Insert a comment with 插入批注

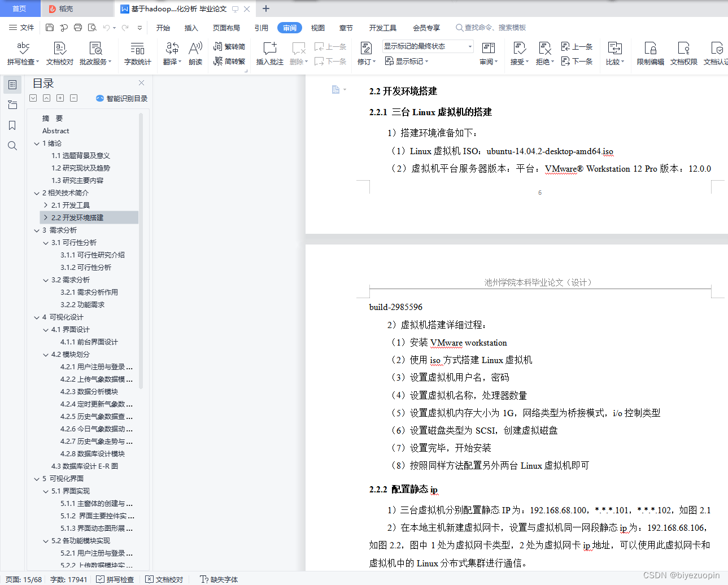[269, 54]
